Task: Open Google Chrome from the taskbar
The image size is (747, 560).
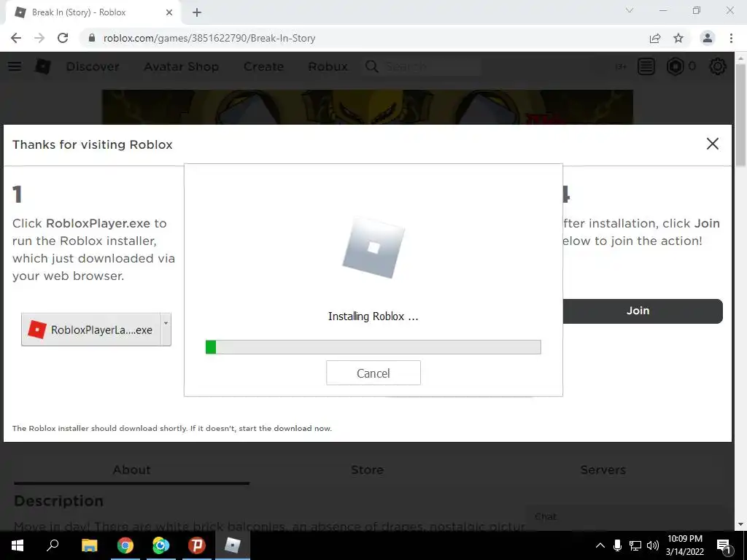Action: click(125, 545)
